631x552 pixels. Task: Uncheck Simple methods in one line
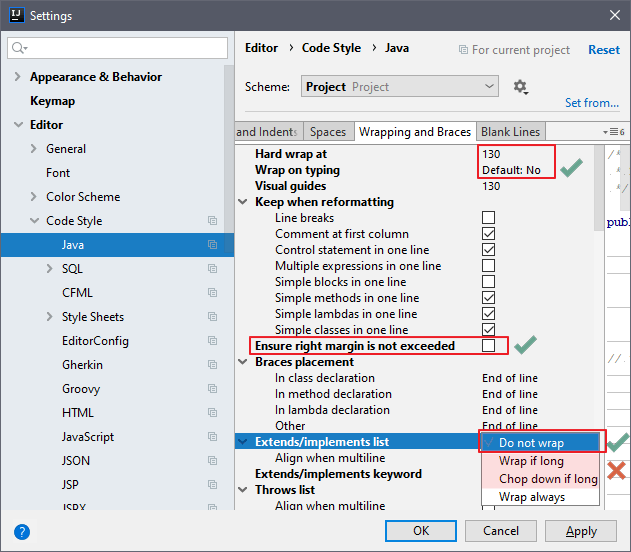point(489,298)
